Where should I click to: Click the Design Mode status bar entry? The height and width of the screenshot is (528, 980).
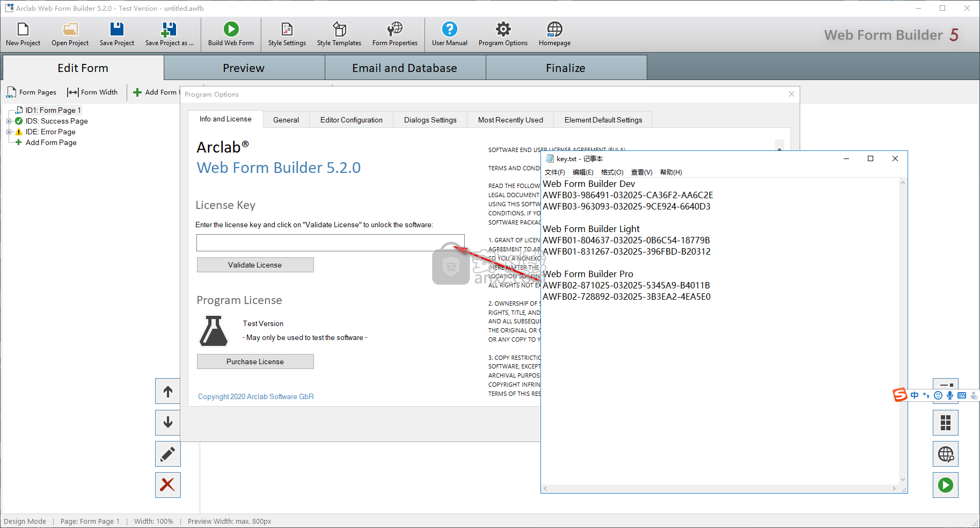point(25,521)
